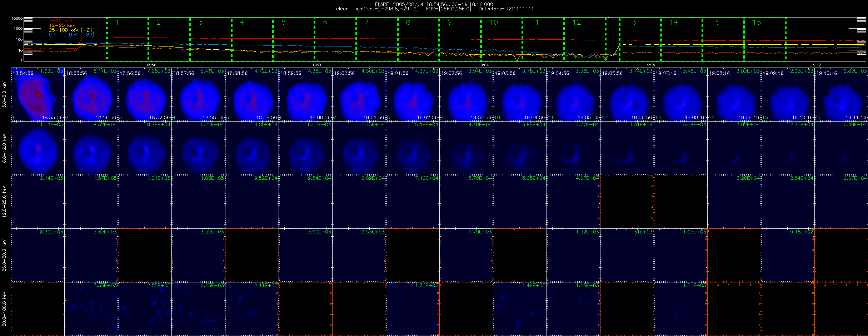Open the 12.0-25.0 keV image with peak 9.52E+04
The image size is (868, 336).
[x=252, y=202]
